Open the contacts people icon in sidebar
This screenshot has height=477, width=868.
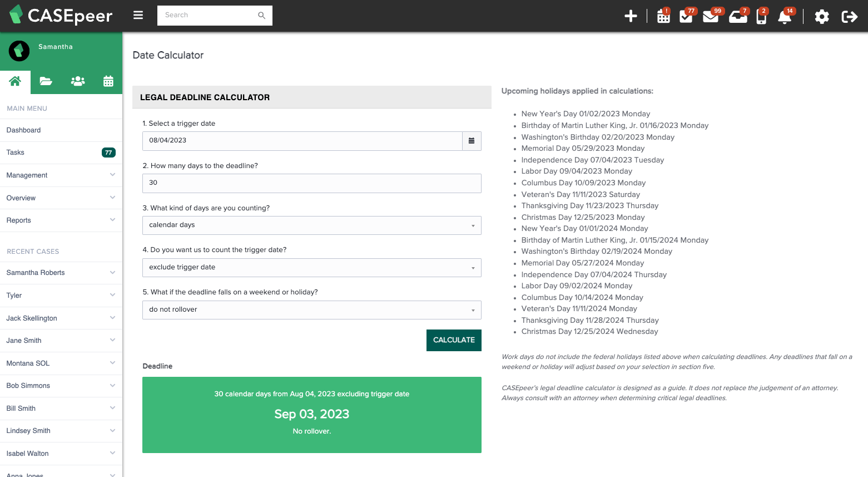[77, 81]
